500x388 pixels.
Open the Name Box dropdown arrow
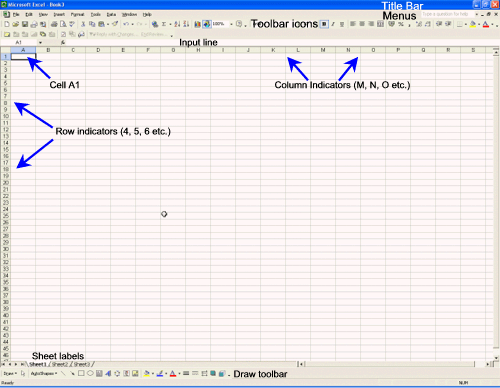click(40, 42)
